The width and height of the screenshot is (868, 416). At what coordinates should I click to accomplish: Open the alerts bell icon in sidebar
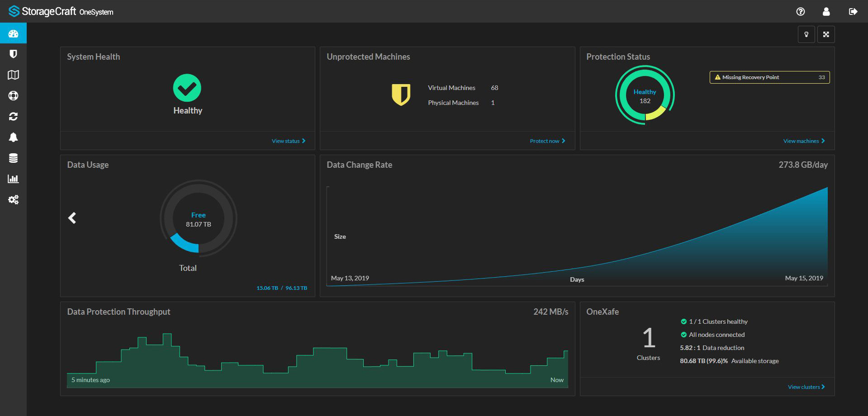[13, 137]
